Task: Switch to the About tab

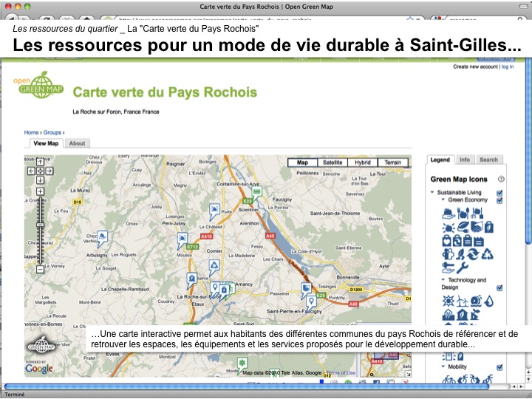Action: click(x=77, y=143)
